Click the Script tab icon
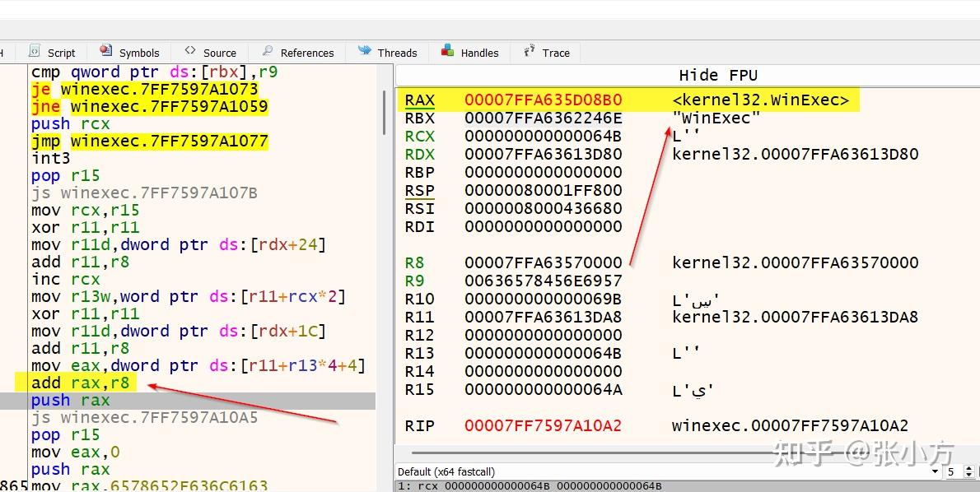980x492 pixels. [x=34, y=52]
